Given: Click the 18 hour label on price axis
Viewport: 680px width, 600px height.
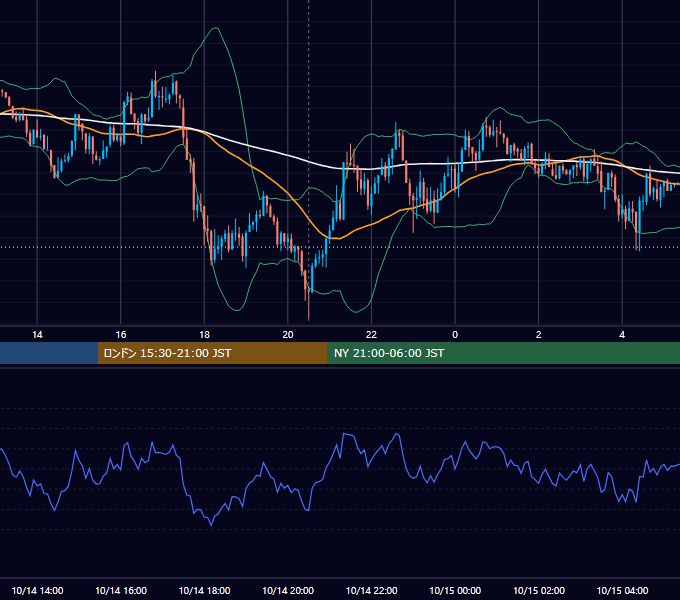Looking at the screenshot, I should pos(204,335).
